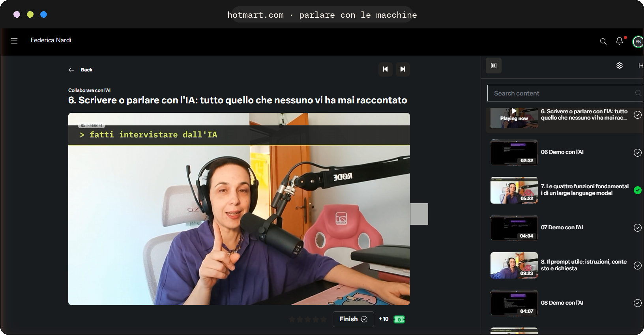Open the 04:04 video thumbnail
The width and height of the screenshot is (644, 335).
click(514, 228)
